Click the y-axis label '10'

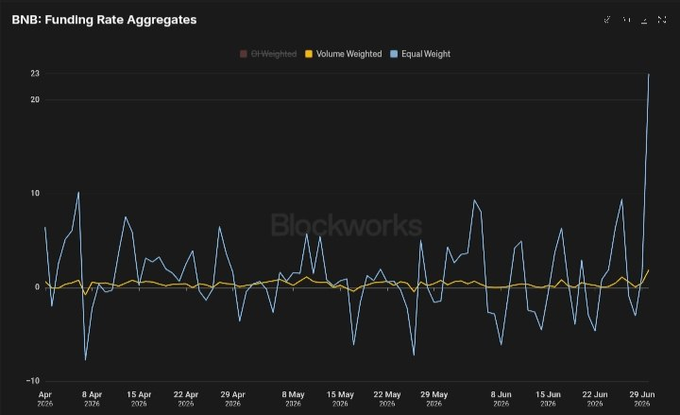[35, 193]
